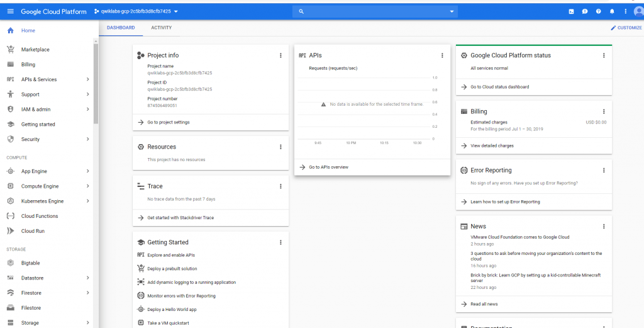Click the Bigtable sidebar icon
The height and width of the screenshot is (328, 644).
tap(11, 263)
